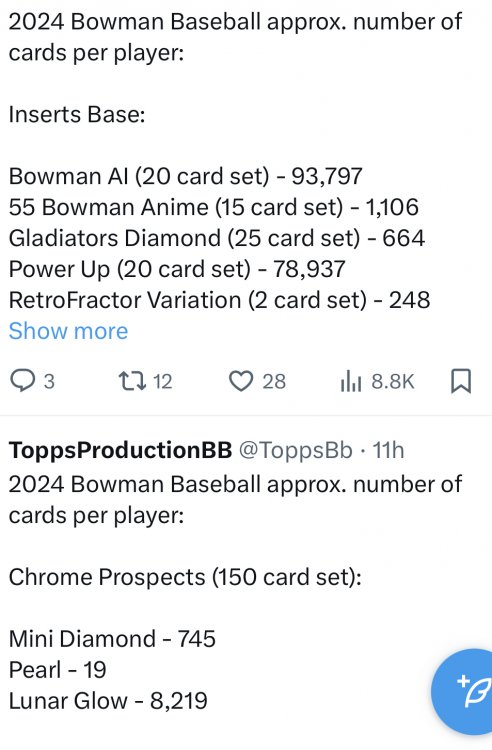This screenshot has width=492, height=750.
Task: Click the 8.8K views count
Action: pos(393,382)
